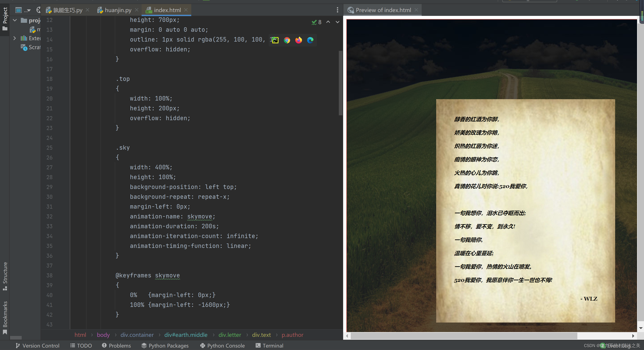Open preview in Edge browser icon
Viewport: 644px width, 350px height.
(x=310, y=40)
